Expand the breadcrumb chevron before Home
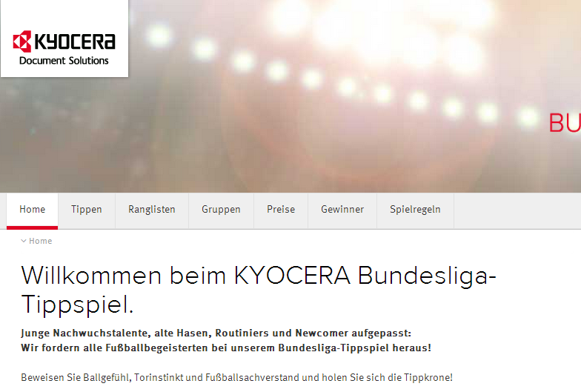This screenshot has height=392, width=581. coord(24,241)
